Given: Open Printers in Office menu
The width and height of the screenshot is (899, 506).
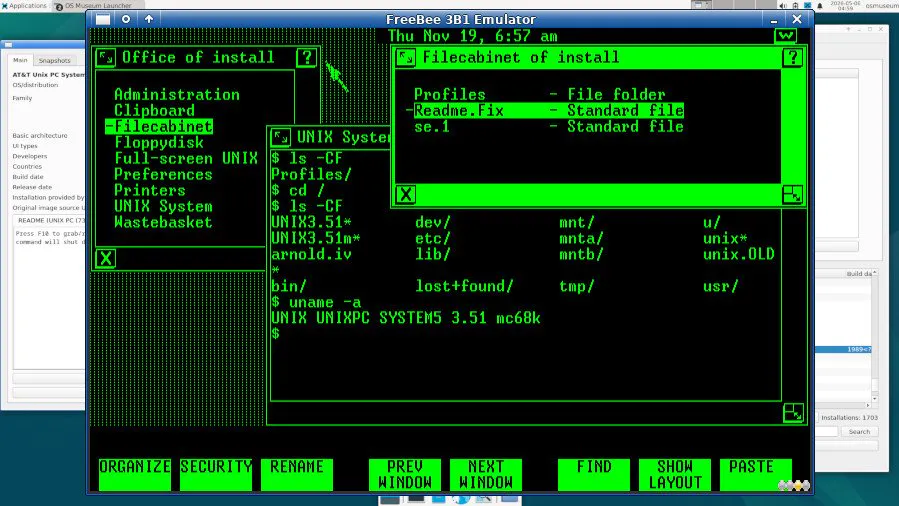Looking at the screenshot, I should click(150, 191).
